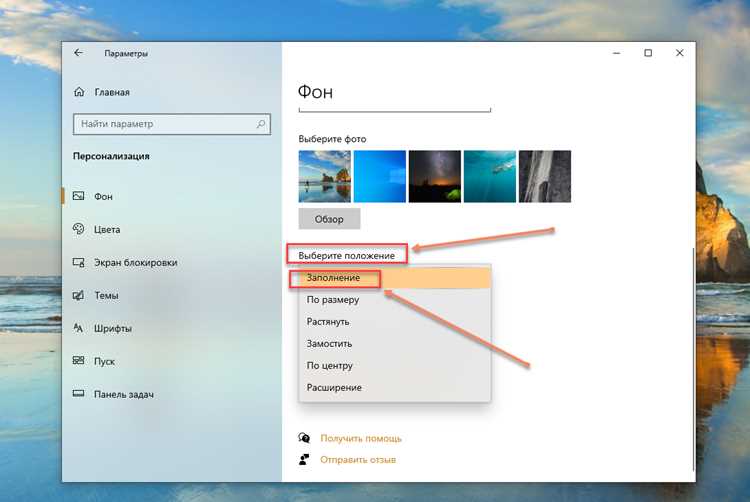Choose По размеру from position list
This screenshot has width=750, height=502.
point(395,300)
